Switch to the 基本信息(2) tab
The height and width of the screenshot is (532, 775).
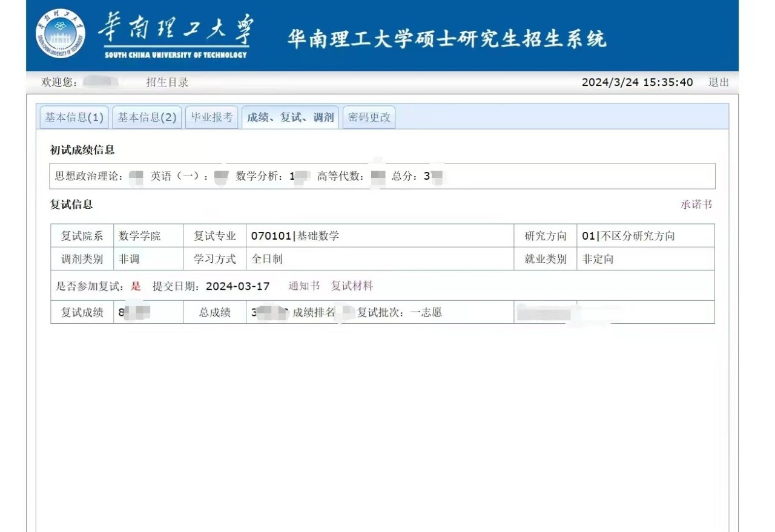click(x=147, y=117)
